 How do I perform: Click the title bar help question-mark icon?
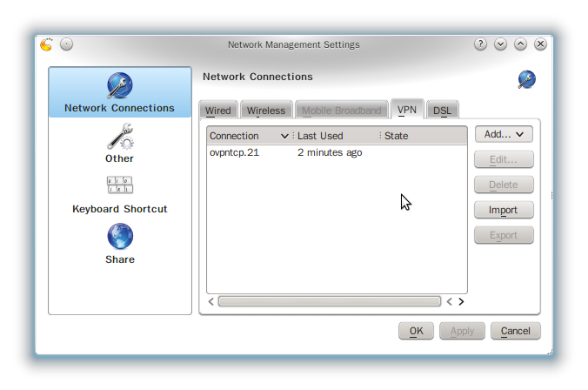[x=480, y=44]
